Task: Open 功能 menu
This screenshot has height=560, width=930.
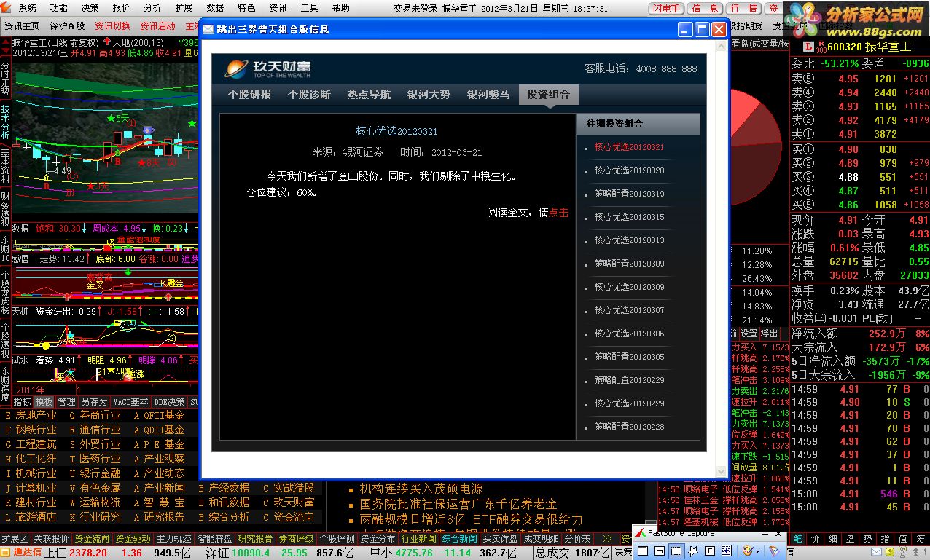Action: point(58,8)
